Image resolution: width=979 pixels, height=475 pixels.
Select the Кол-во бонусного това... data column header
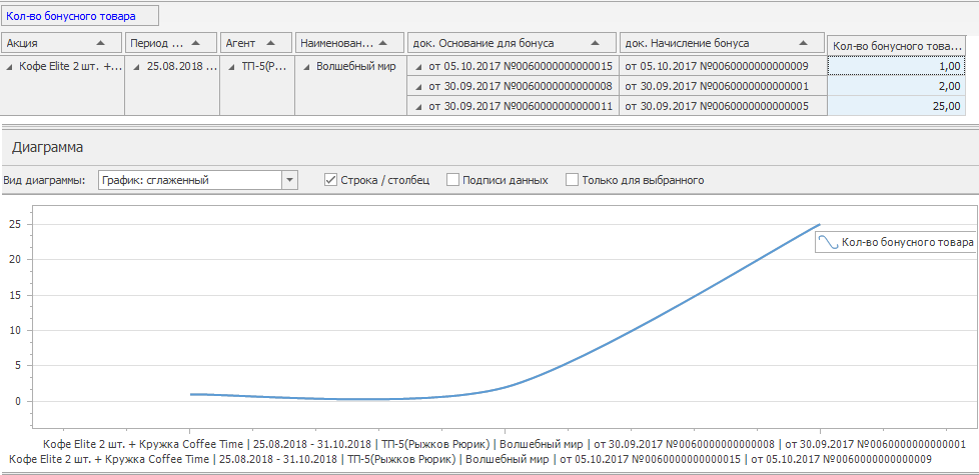[x=897, y=46]
